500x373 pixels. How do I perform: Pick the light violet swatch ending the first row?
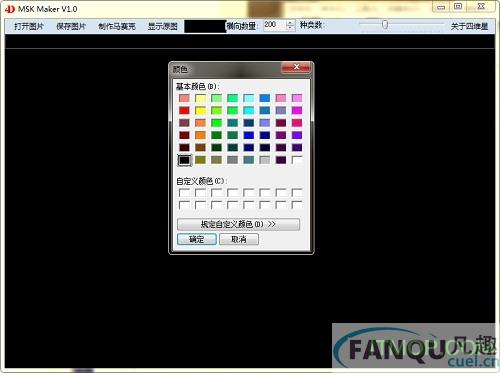coord(297,98)
